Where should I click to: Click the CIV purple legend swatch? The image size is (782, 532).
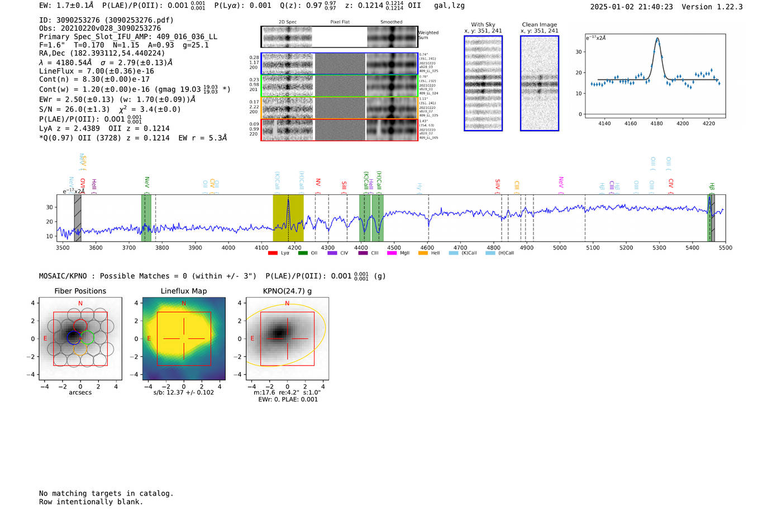click(332, 253)
